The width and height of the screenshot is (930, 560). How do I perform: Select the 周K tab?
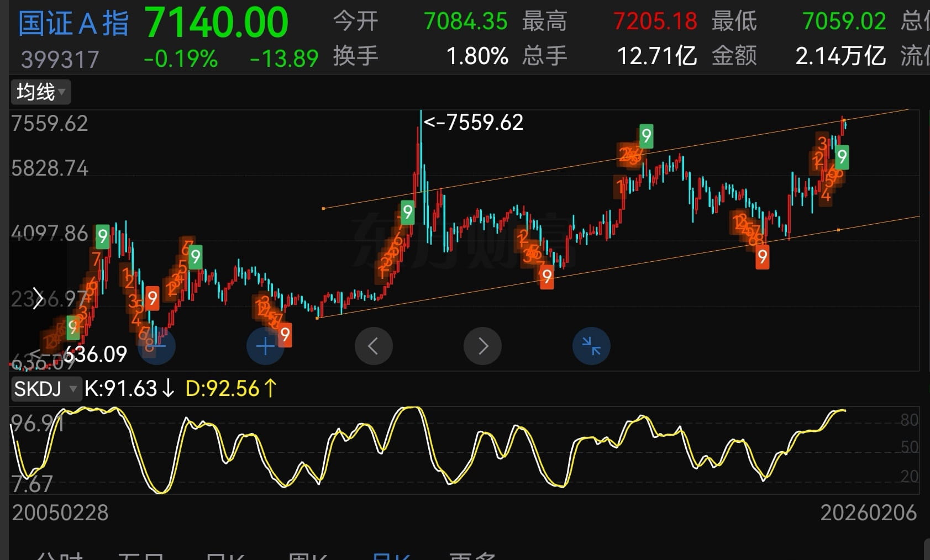point(307,556)
